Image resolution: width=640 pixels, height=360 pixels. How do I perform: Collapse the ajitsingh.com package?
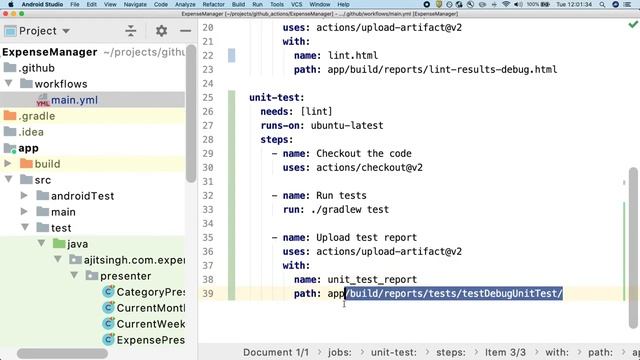[x=58, y=259]
